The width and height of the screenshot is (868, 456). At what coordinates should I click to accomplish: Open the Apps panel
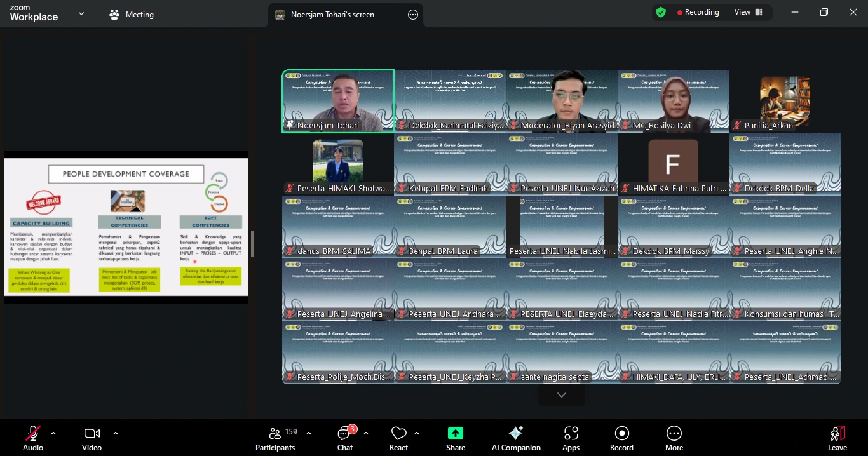point(571,433)
